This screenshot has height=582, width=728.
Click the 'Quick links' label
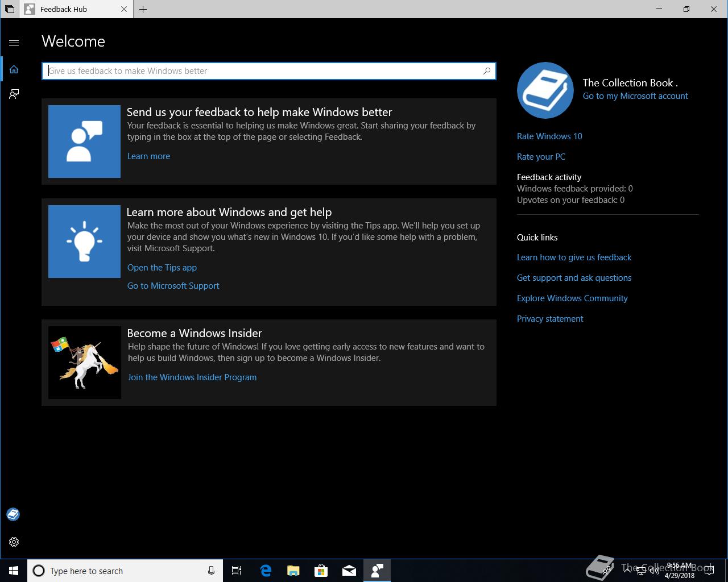(x=537, y=238)
